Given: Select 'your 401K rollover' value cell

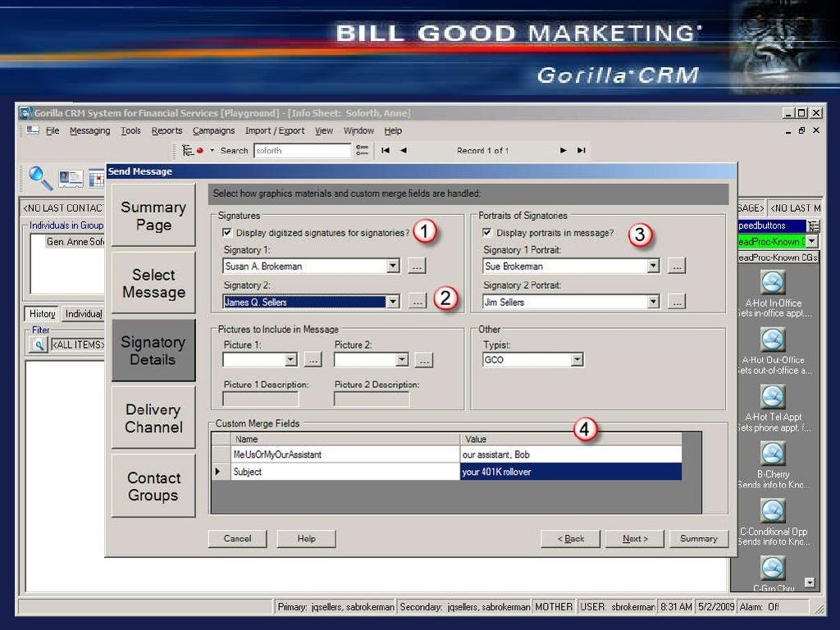Looking at the screenshot, I should [x=571, y=472].
